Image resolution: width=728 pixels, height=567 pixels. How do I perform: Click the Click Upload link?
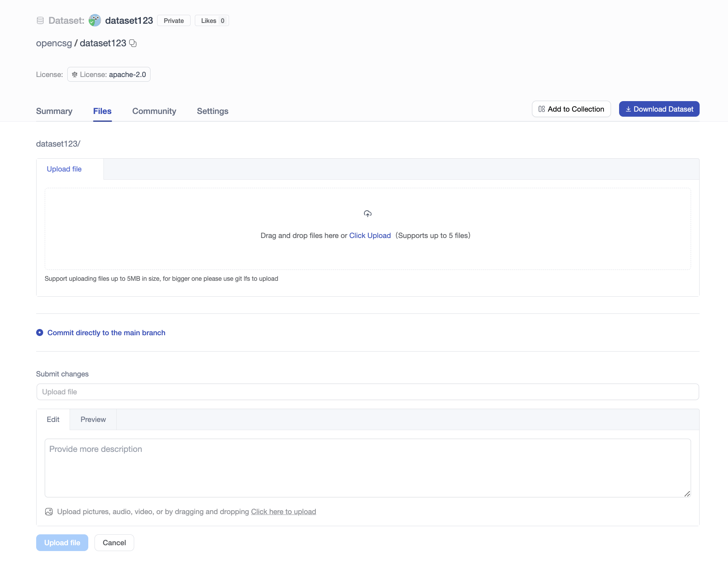point(370,236)
